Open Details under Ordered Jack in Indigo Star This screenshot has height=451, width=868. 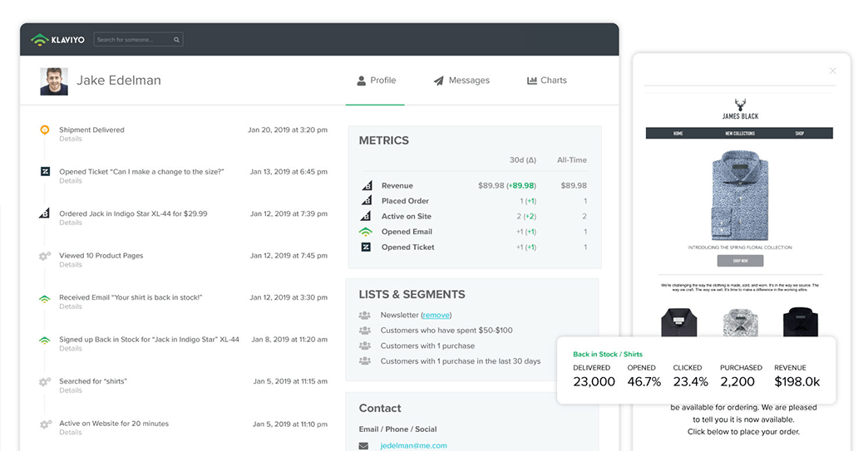click(71, 223)
